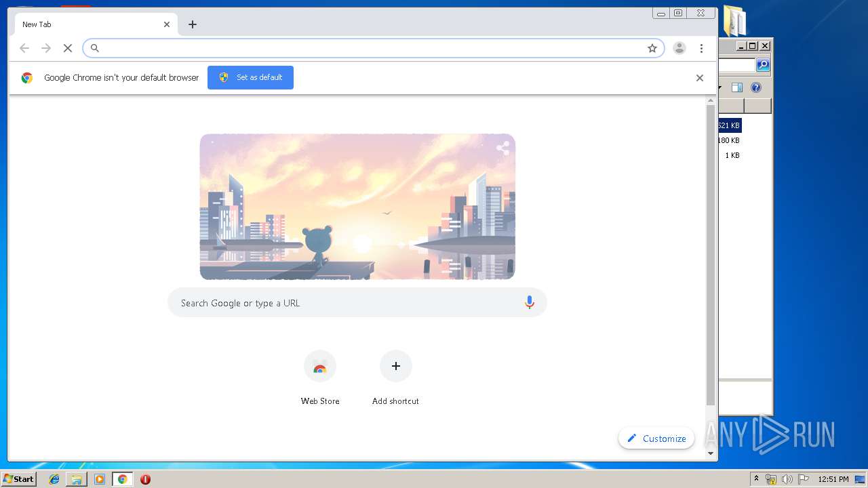
Task: Dismiss the default browser infobar
Action: (x=700, y=78)
